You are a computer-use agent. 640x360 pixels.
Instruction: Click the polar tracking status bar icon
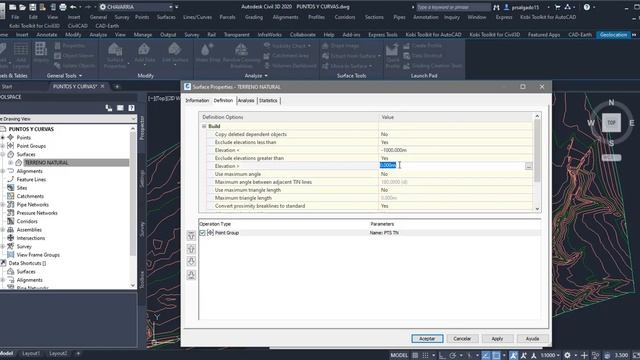click(x=453, y=355)
